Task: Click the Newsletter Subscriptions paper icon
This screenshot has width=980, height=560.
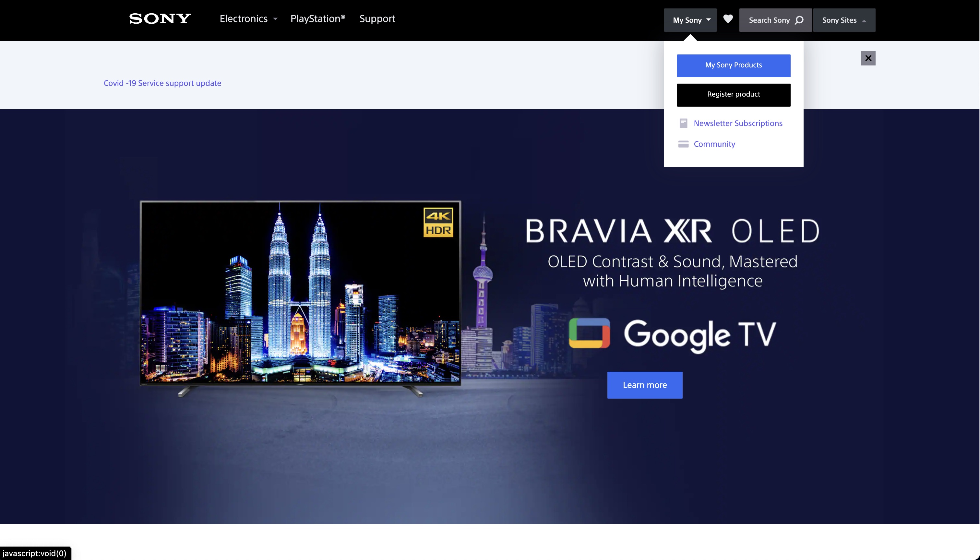Action: [683, 123]
